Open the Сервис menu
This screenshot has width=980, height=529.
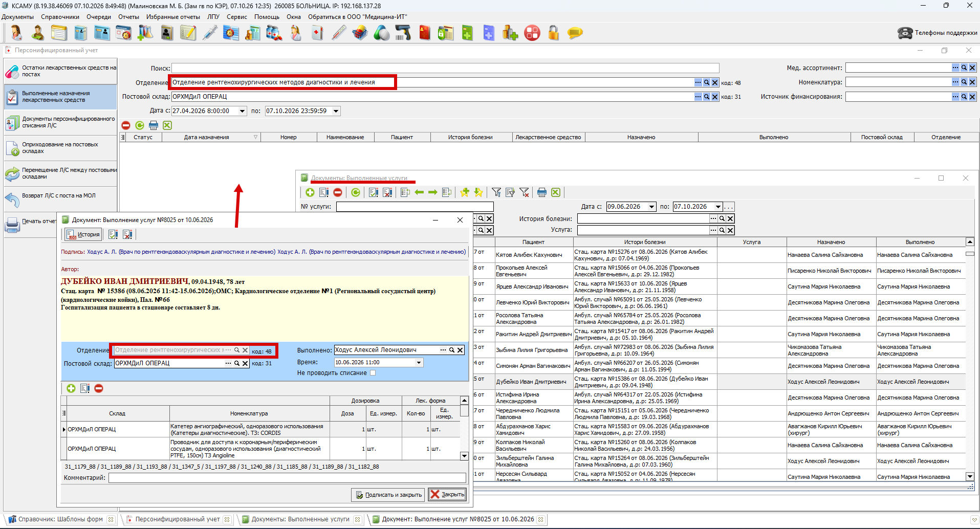(x=237, y=17)
